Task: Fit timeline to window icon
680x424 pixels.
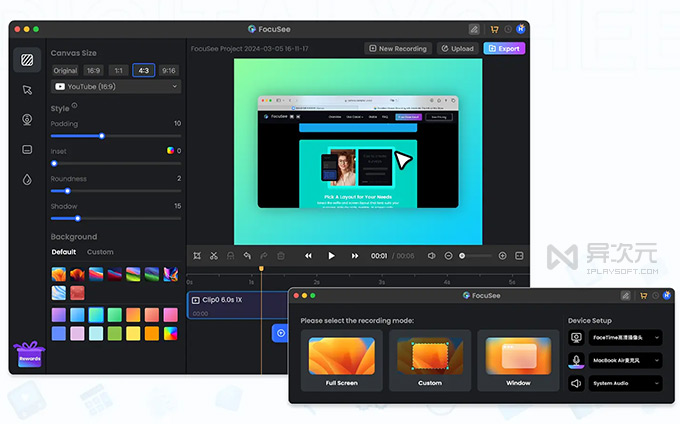Action: point(519,256)
